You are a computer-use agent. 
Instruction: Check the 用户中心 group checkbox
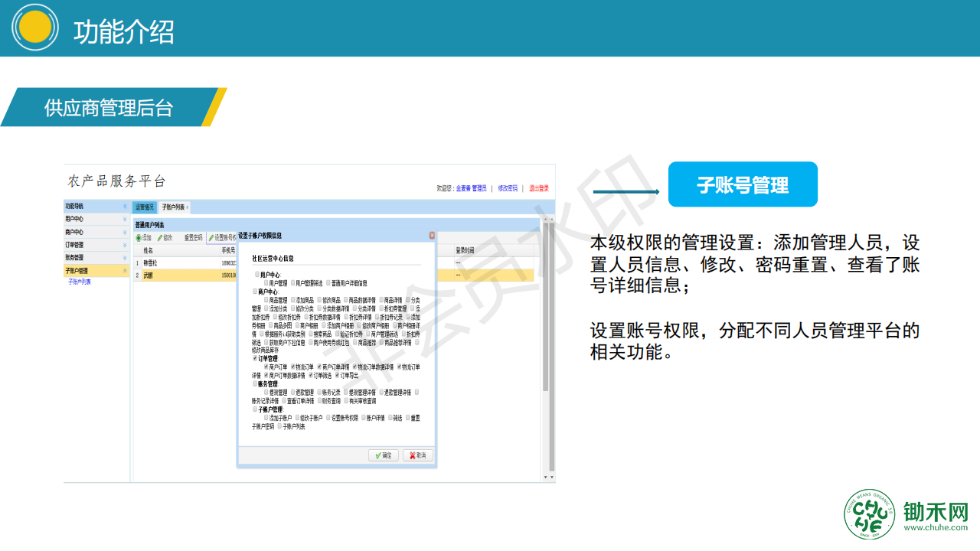(x=257, y=274)
